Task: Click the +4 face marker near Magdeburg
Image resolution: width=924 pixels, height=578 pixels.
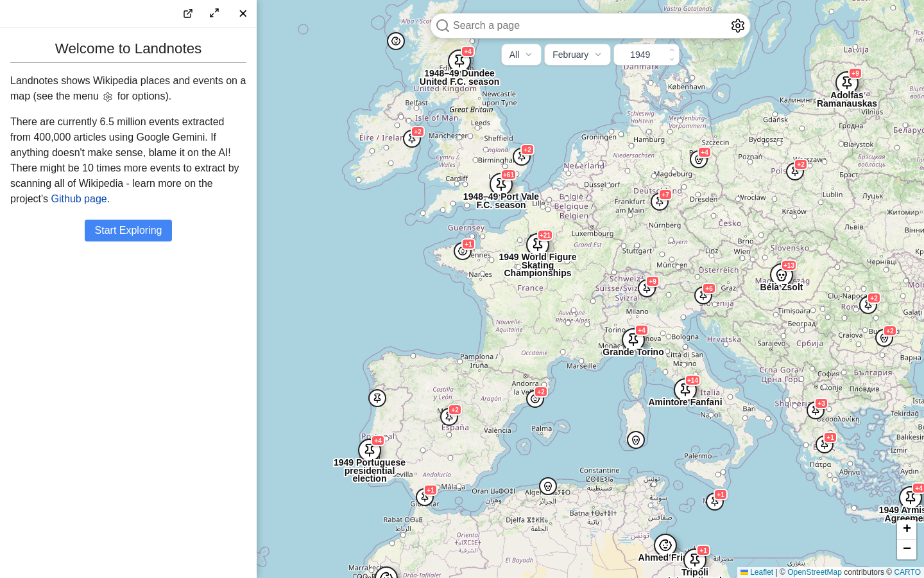Action: click(x=699, y=159)
